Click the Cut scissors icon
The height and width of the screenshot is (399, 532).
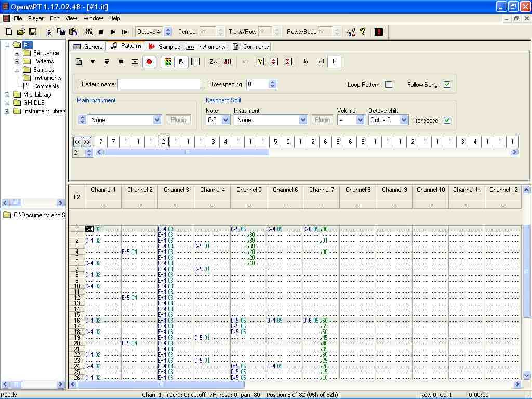pos(49,32)
